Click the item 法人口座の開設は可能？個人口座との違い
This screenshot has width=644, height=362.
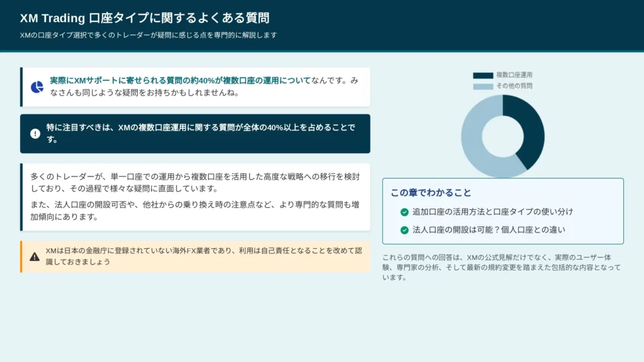489,230
